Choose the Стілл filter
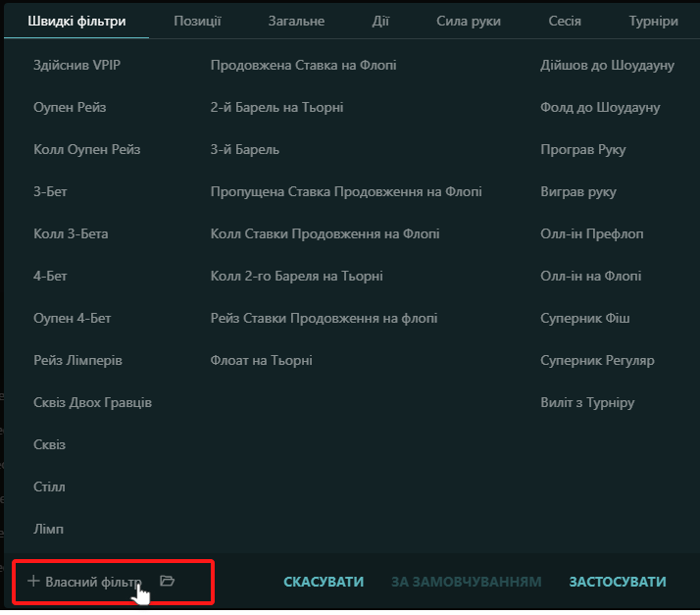 (x=49, y=487)
